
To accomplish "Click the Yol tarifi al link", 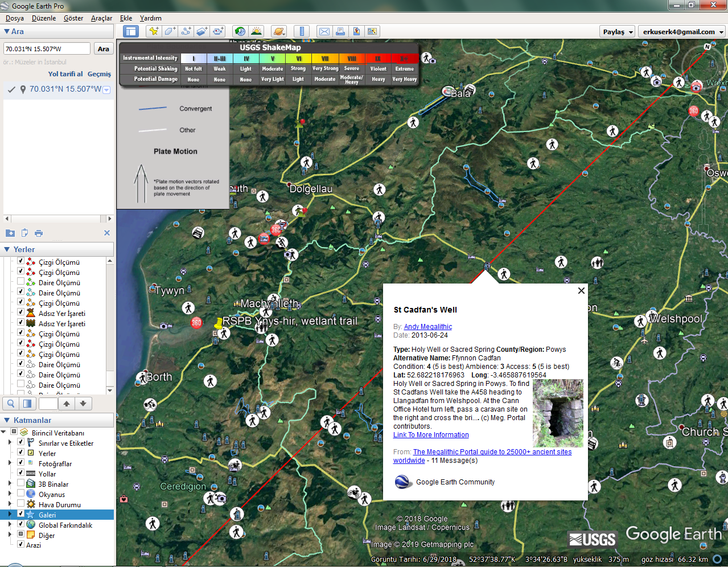I will click(65, 74).
